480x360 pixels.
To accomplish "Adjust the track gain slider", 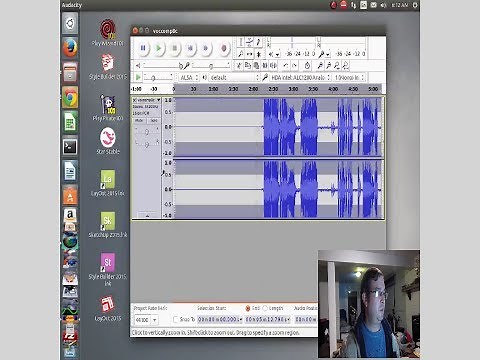I will click(x=147, y=132).
